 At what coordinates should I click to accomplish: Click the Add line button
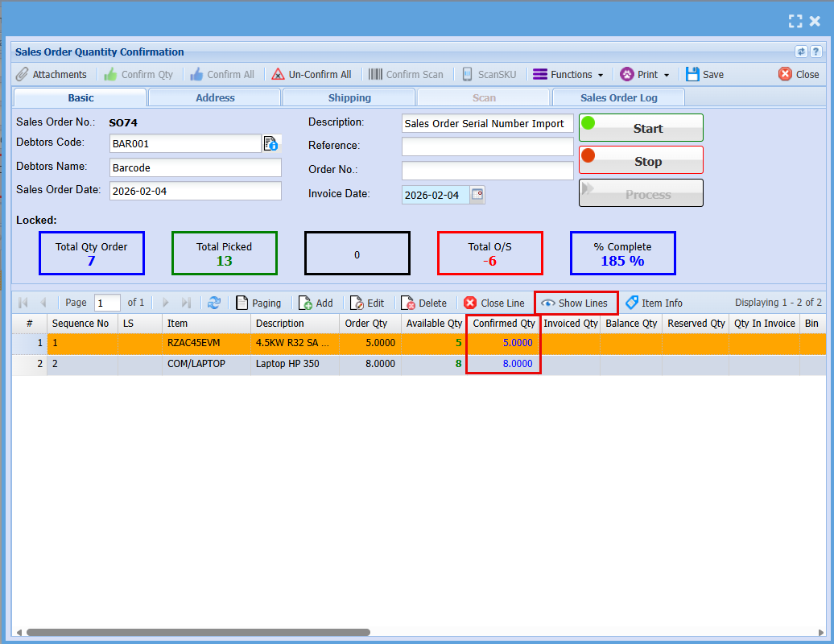click(x=316, y=303)
